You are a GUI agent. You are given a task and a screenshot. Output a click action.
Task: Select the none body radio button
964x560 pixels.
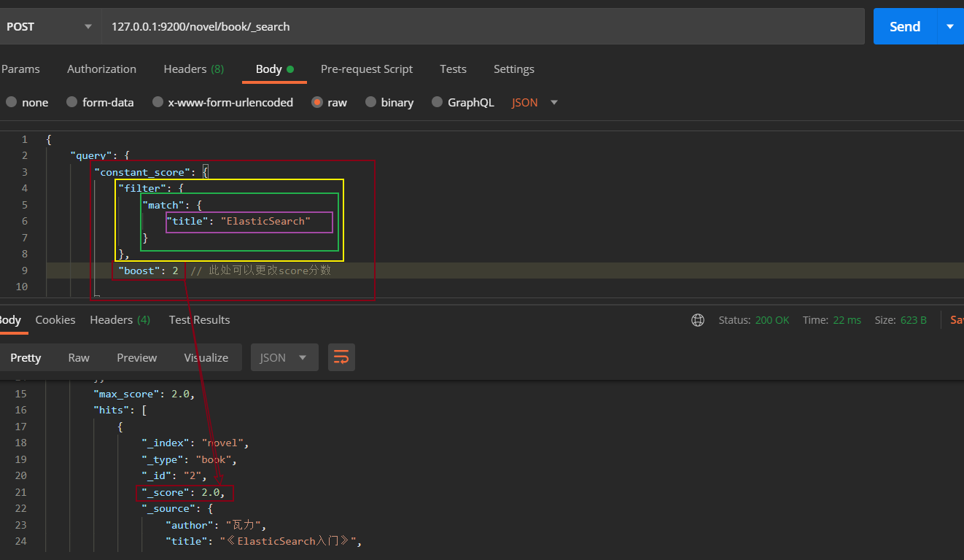point(11,102)
